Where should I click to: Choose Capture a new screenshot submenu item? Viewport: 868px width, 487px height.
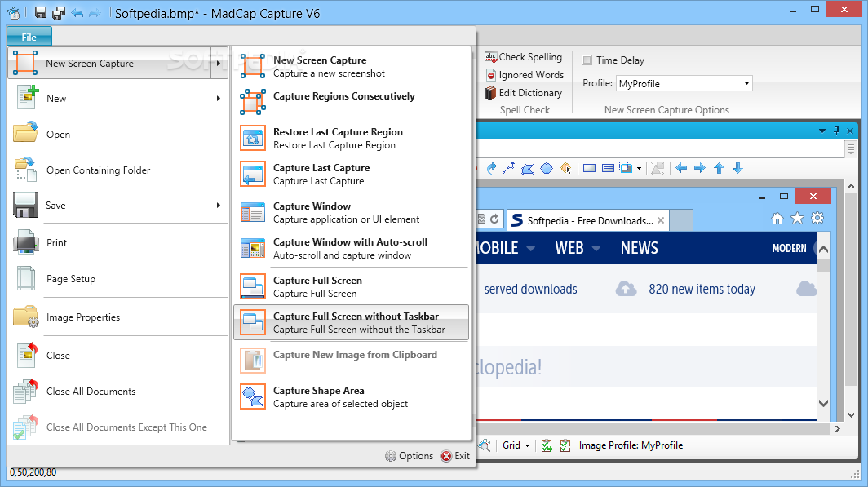(x=351, y=66)
